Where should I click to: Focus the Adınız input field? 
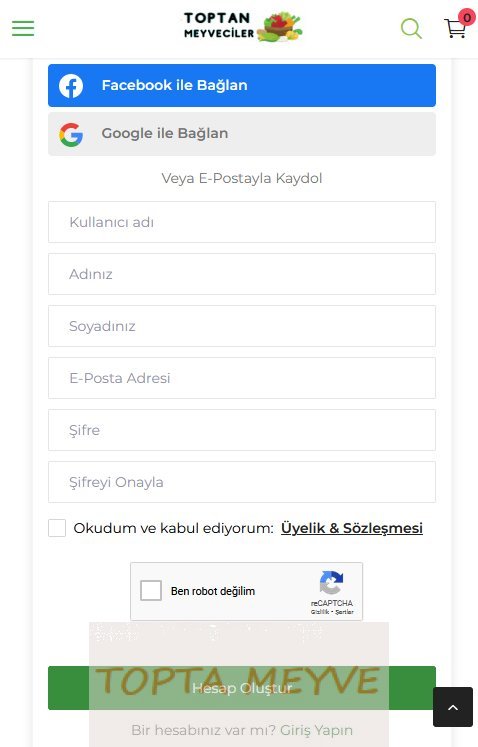(242, 274)
